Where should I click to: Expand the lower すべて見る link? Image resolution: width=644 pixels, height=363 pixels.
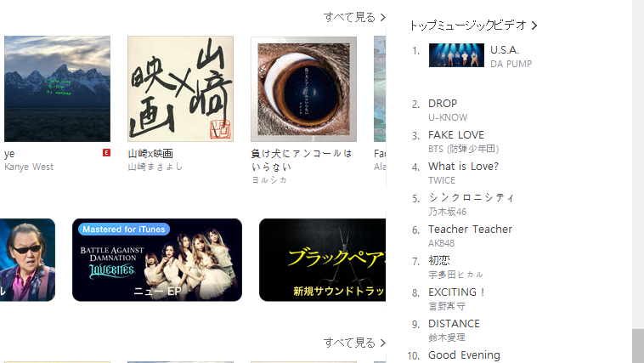[x=354, y=343]
